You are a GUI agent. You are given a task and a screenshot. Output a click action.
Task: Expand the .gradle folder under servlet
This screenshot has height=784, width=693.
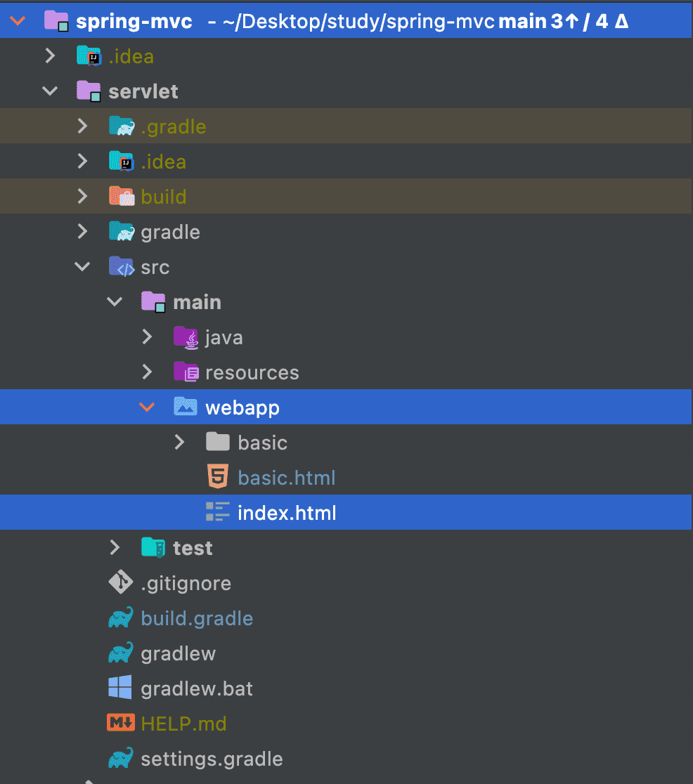point(82,126)
